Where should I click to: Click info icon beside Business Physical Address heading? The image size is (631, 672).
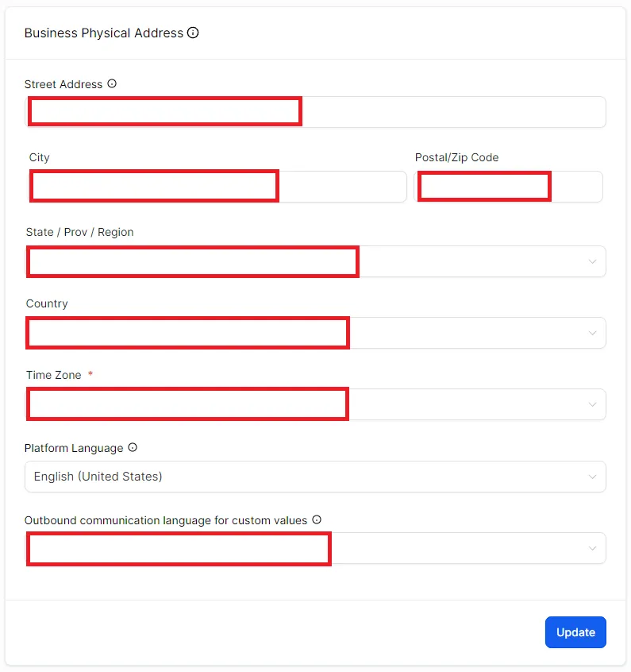pyautogui.click(x=193, y=33)
